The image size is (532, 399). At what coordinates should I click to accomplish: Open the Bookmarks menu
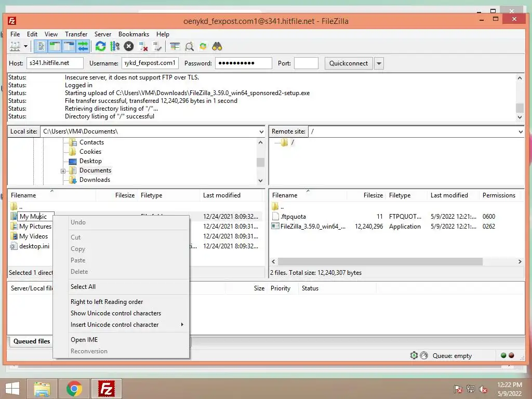click(x=134, y=34)
